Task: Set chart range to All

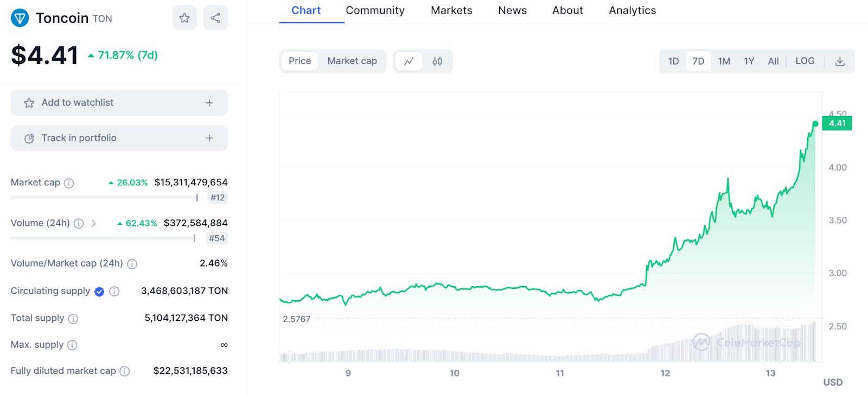Action: pos(773,61)
